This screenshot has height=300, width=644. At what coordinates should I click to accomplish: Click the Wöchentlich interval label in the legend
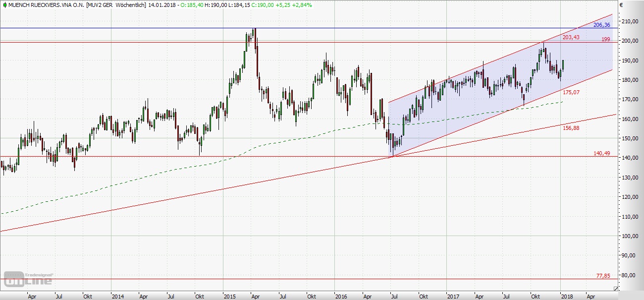[x=129, y=5]
